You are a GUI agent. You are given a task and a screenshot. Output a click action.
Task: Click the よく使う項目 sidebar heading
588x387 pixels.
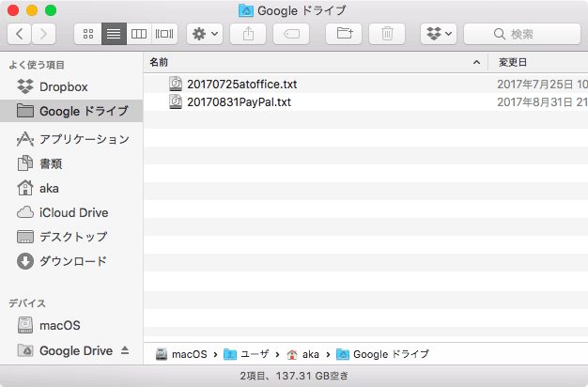click(x=37, y=65)
